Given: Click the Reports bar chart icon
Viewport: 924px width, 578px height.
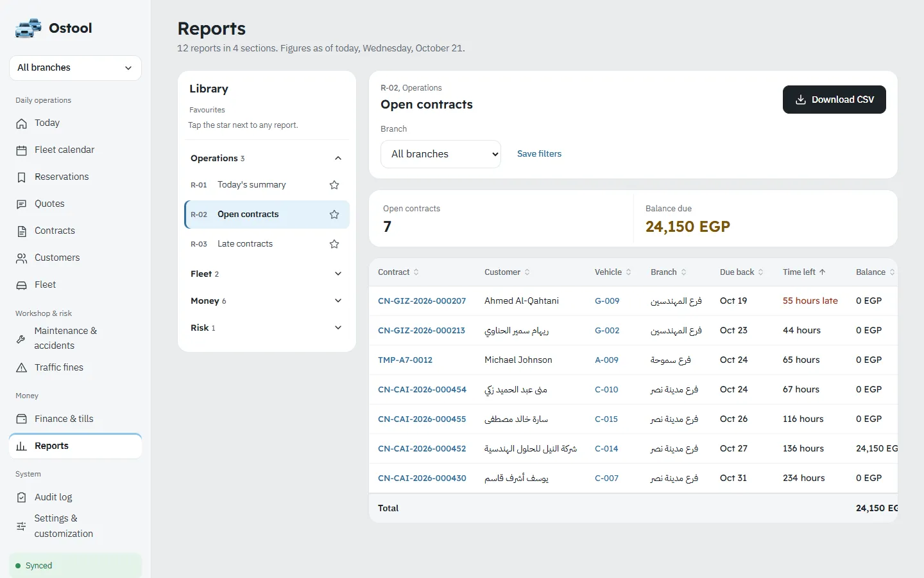Looking at the screenshot, I should tap(22, 446).
